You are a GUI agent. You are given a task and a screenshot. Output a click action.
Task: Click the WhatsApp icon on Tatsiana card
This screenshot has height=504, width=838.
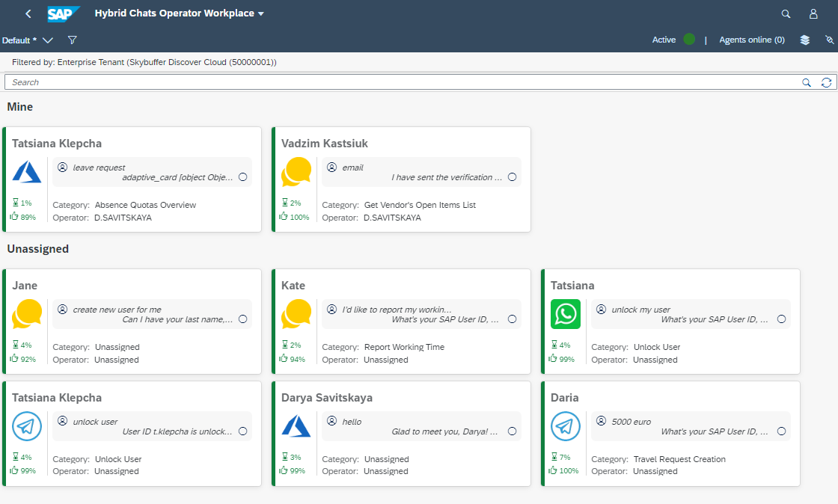(x=566, y=314)
